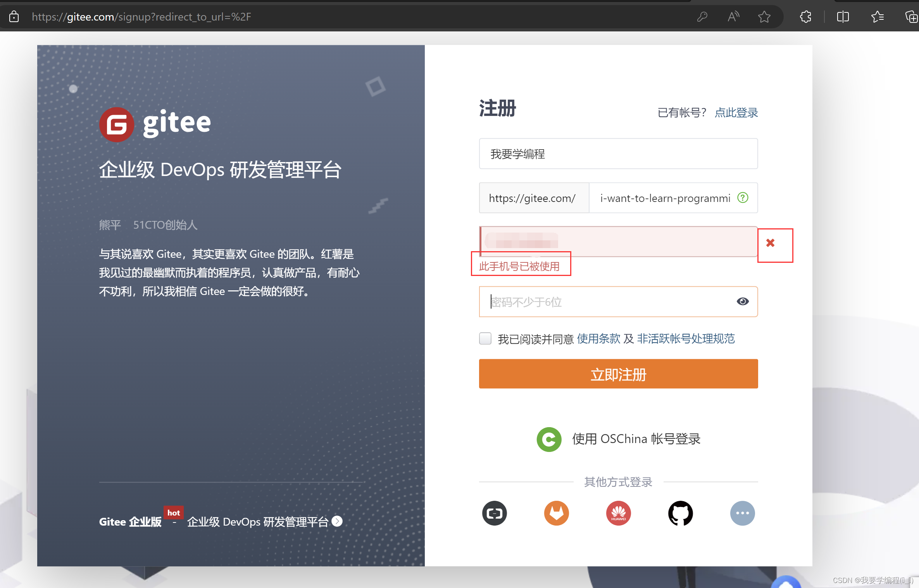
Task: Click the GitHub login icon
Action: (x=680, y=513)
